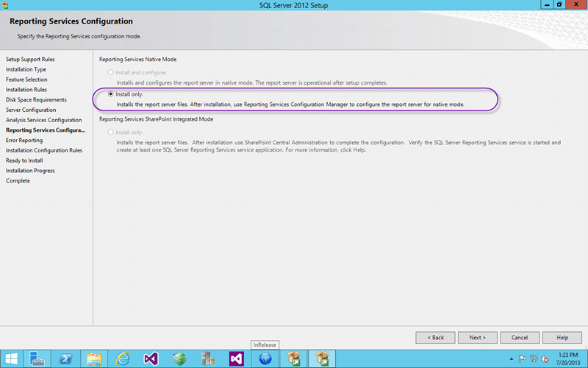588x368 pixels.
Task: Click the 'Reporting Services Native Mode' heading
Action: [137, 60]
